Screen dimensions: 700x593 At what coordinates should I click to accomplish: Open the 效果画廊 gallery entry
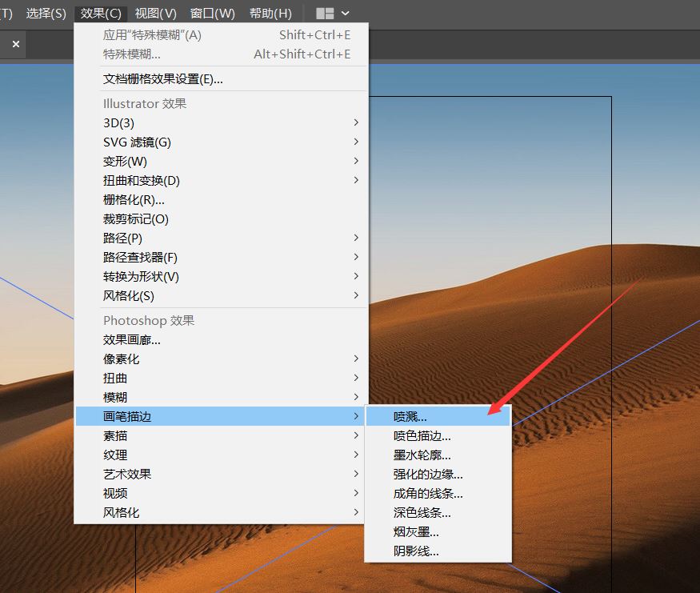click(134, 339)
